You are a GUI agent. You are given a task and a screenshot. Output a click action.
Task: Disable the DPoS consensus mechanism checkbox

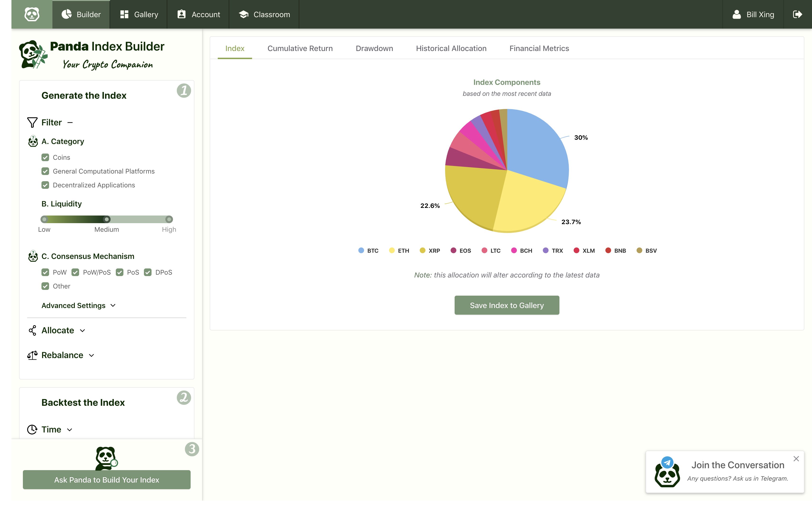tap(148, 272)
